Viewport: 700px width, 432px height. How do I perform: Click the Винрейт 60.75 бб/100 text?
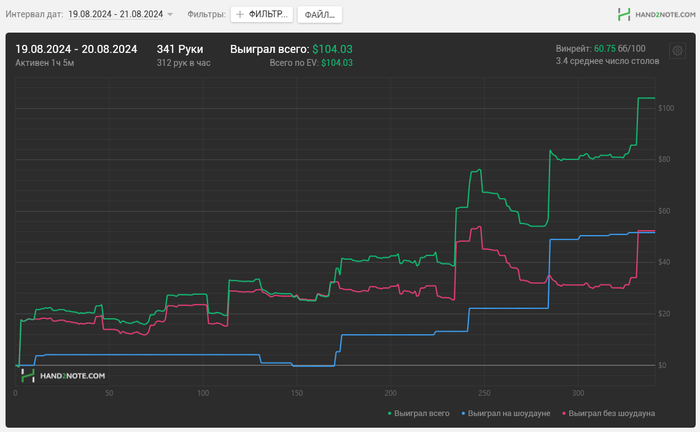click(x=600, y=49)
